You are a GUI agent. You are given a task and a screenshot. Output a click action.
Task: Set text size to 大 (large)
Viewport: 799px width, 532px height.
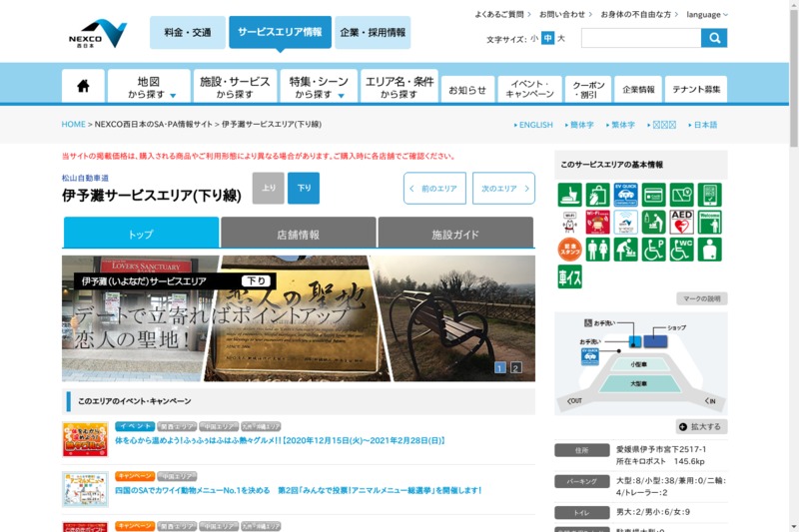click(561, 39)
